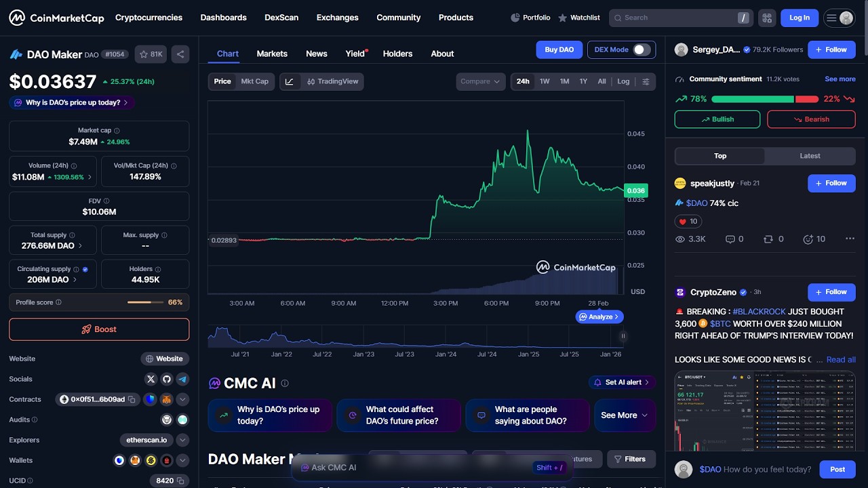This screenshot has height=488, width=868.
Task: Switch to the Markets tab
Action: pyautogui.click(x=272, y=54)
